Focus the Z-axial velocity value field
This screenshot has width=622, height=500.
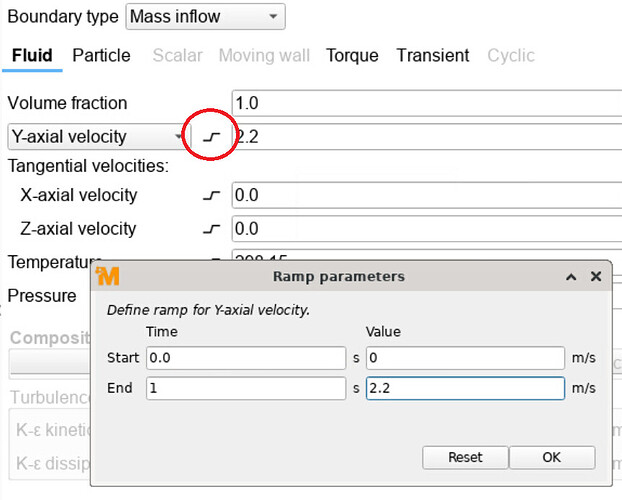point(427,229)
